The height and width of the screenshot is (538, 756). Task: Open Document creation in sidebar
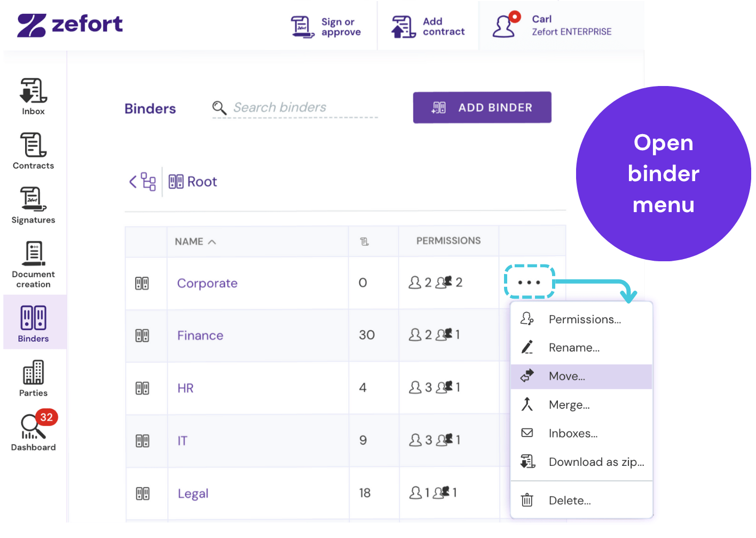tap(33, 264)
